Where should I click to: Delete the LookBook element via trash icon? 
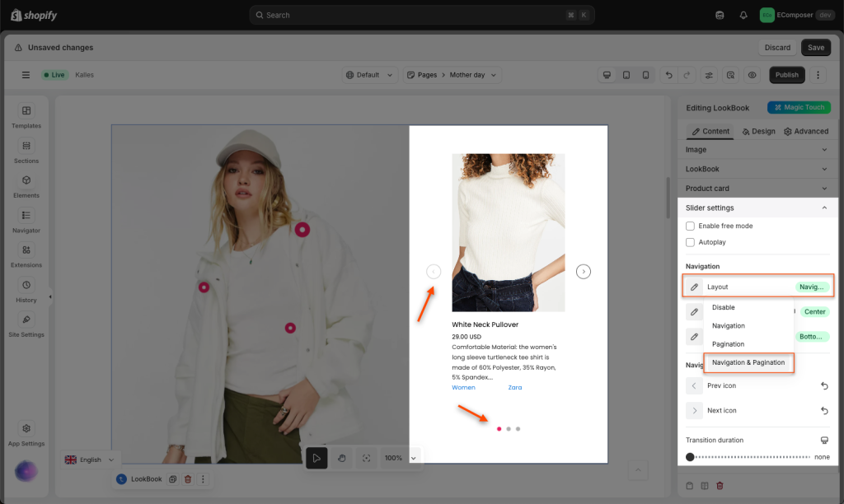(187, 479)
